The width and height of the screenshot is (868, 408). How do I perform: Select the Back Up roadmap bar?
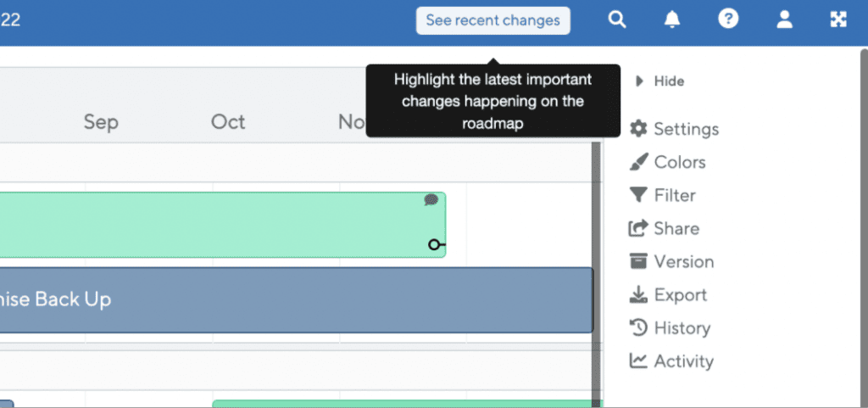click(296, 300)
